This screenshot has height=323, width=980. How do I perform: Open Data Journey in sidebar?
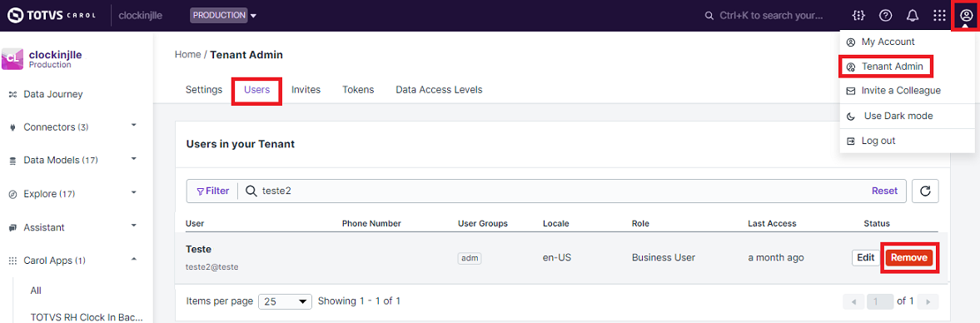(x=53, y=94)
